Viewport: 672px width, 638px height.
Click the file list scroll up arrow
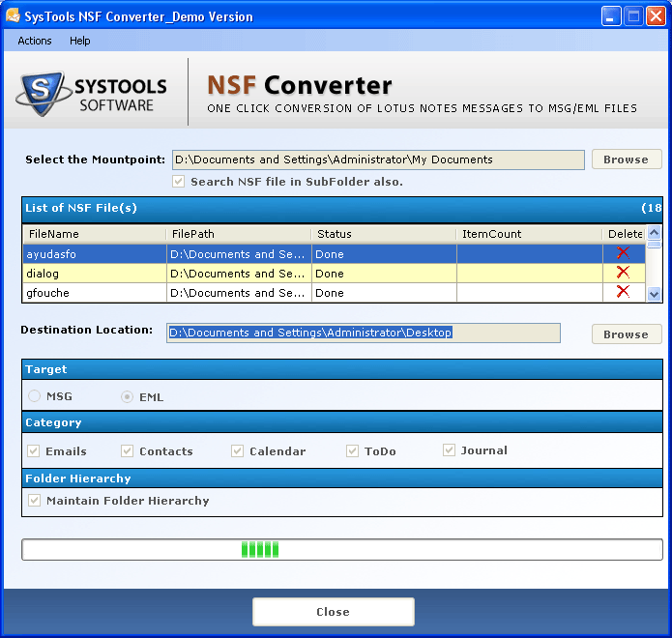pyautogui.click(x=654, y=233)
